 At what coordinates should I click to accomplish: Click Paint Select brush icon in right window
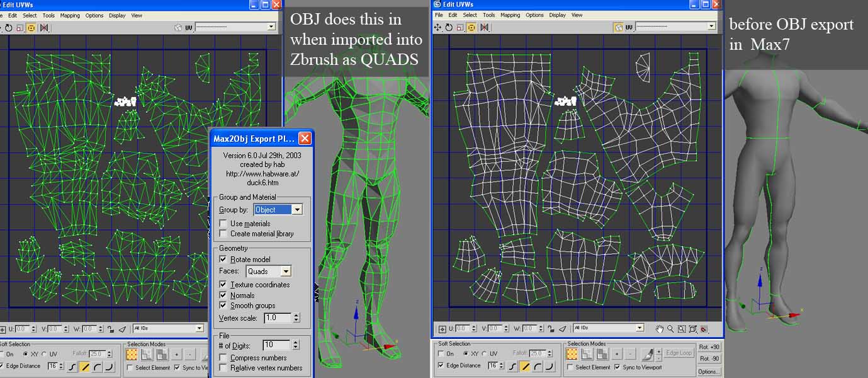click(647, 354)
